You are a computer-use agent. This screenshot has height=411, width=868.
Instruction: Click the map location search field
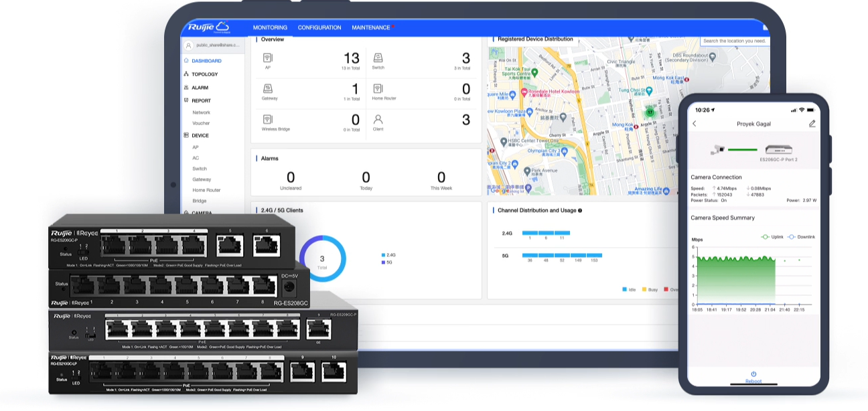pos(733,41)
